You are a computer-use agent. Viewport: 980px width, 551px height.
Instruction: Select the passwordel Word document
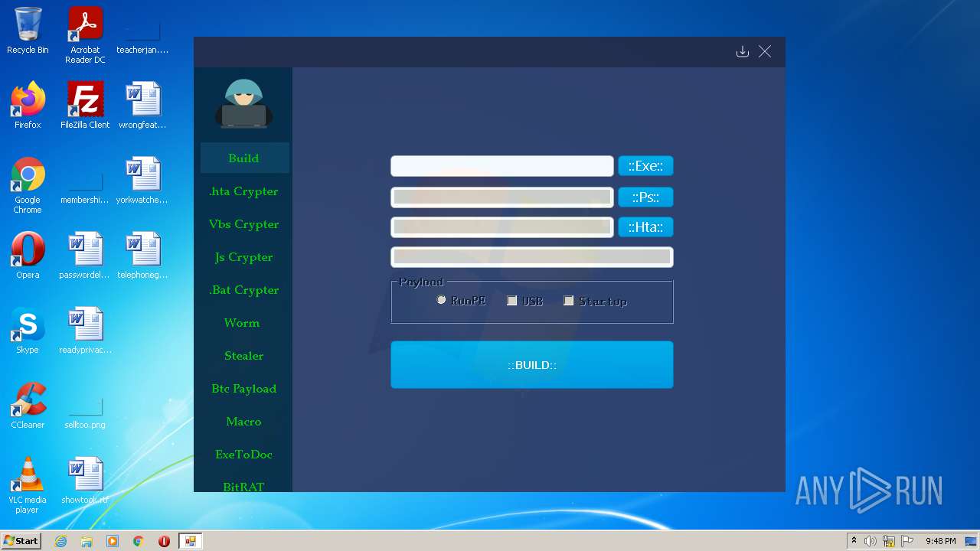coord(85,256)
